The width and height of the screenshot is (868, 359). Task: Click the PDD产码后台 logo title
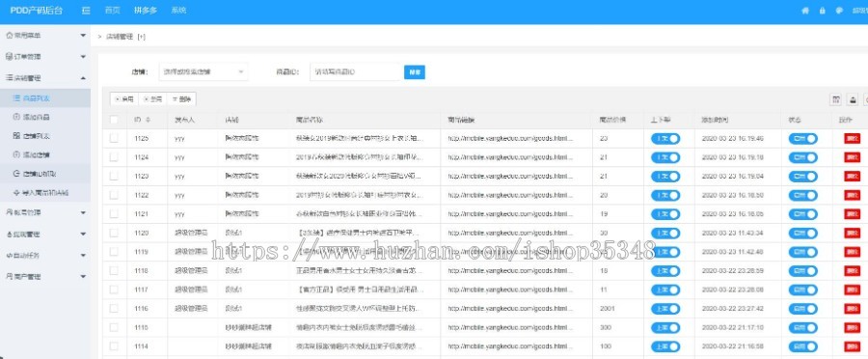[37, 11]
